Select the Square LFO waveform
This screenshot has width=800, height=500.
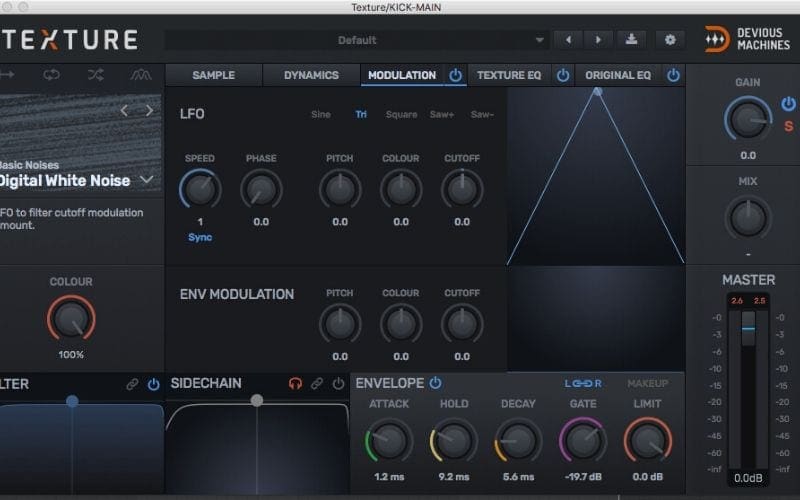coord(402,114)
